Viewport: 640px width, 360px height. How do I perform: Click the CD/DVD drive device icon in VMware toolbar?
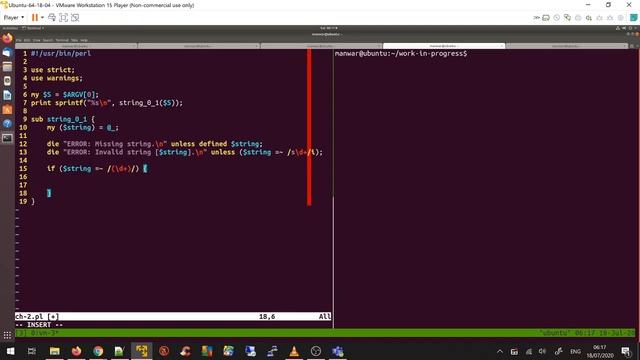click(557, 18)
